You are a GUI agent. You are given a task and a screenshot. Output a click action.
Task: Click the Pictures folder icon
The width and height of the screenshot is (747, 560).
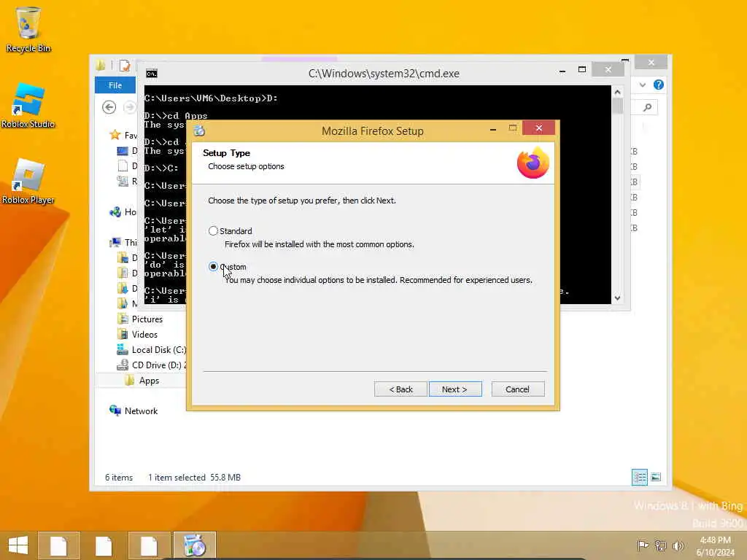123,319
